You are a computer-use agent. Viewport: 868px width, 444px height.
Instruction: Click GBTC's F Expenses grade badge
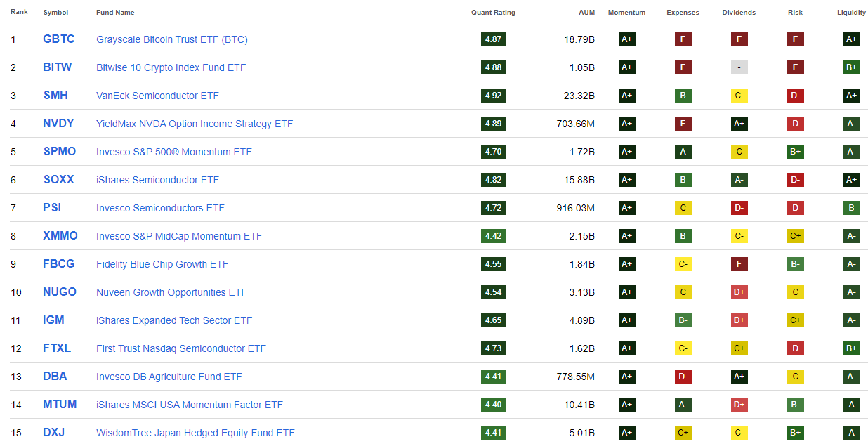(683, 39)
